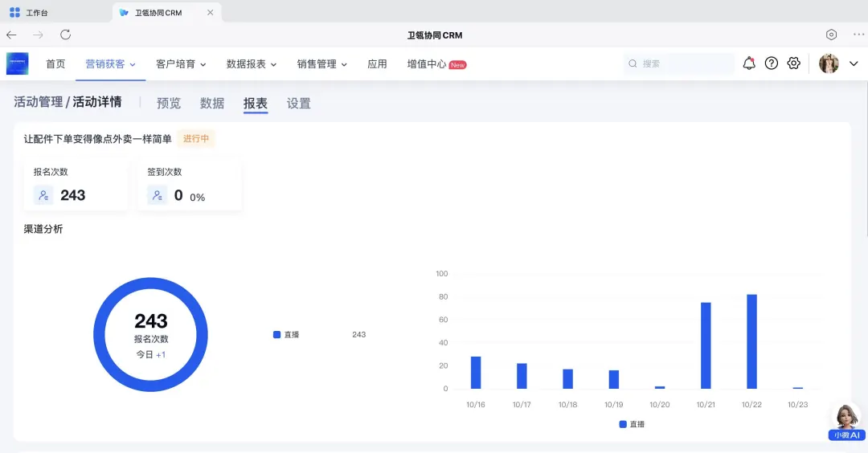Click the hexagon settings icon in title bar
Screen dimensions: 868x453
click(x=831, y=35)
